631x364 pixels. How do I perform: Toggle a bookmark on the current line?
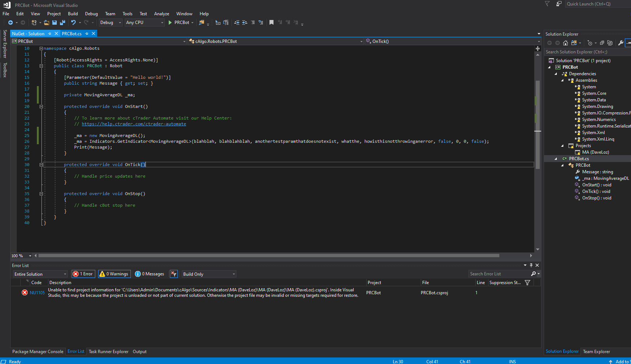[x=271, y=23]
